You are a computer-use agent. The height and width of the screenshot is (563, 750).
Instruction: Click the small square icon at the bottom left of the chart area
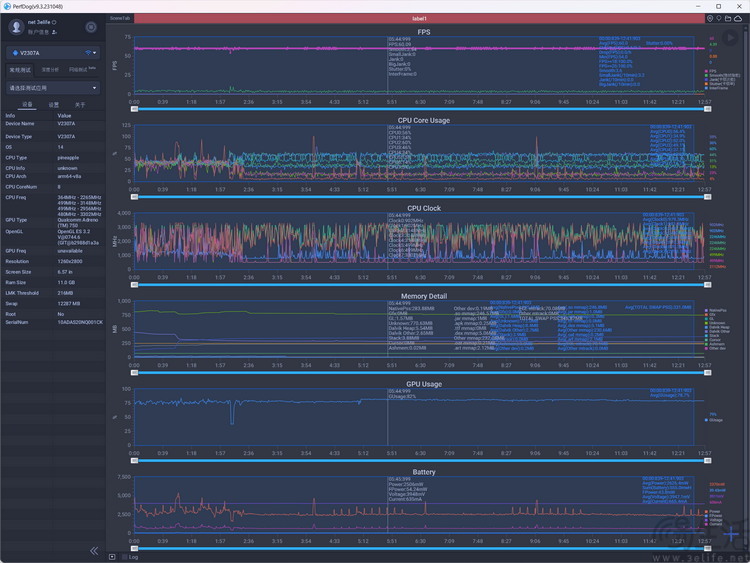[x=112, y=557]
